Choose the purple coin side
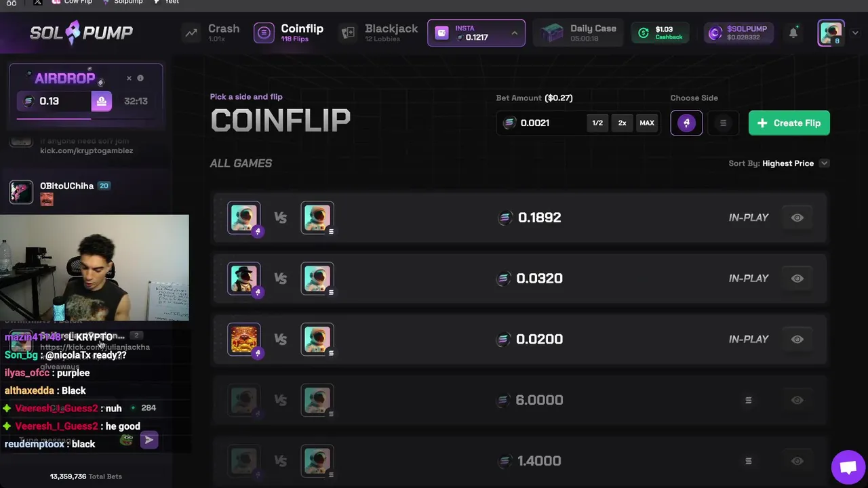868x488 pixels. point(686,123)
